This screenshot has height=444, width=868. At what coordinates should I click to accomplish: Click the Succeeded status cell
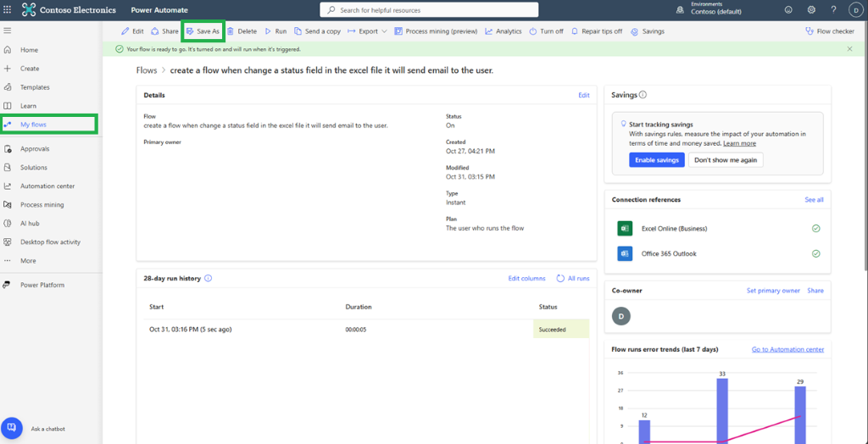coord(561,330)
